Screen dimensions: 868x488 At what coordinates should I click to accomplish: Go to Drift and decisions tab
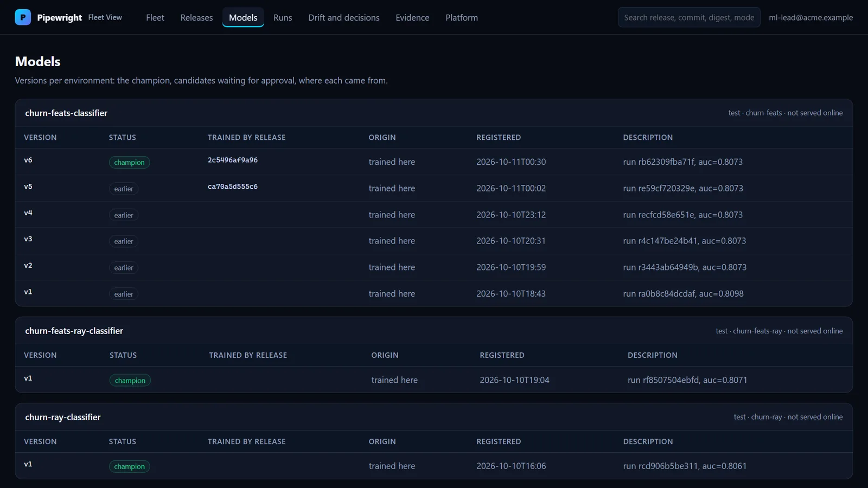[x=344, y=17]
